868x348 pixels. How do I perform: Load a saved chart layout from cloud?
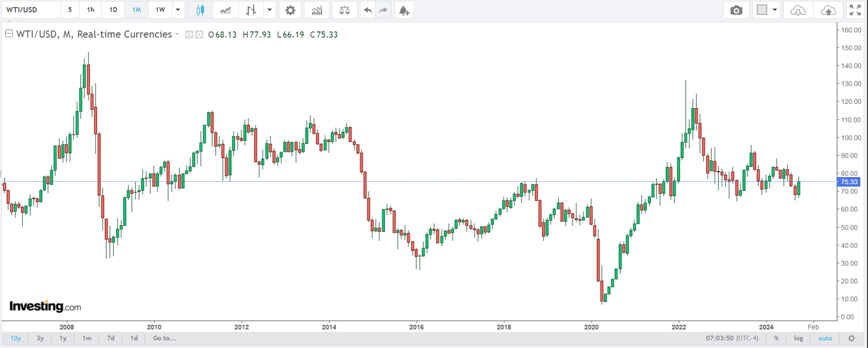tap(798, 10)
